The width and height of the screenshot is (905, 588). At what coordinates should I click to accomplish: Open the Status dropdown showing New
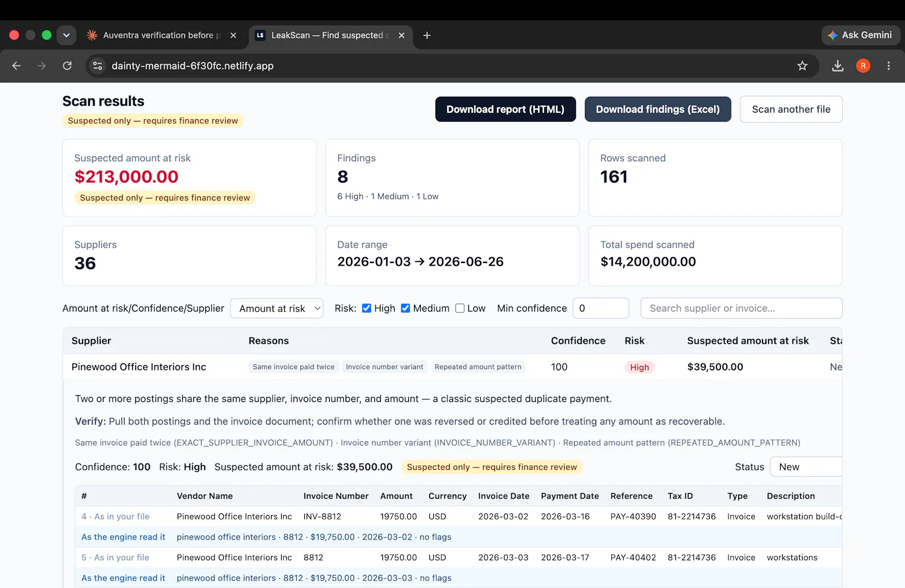point(806,467)
